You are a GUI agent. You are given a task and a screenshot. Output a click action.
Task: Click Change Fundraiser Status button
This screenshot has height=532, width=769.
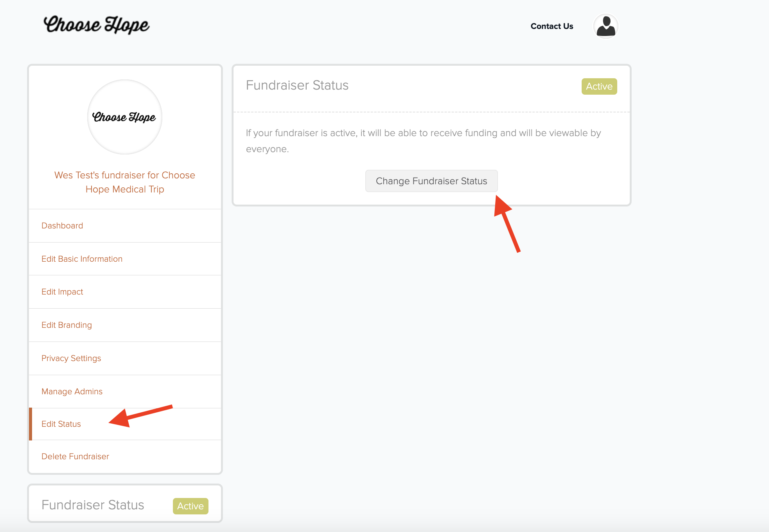(431, 181)
